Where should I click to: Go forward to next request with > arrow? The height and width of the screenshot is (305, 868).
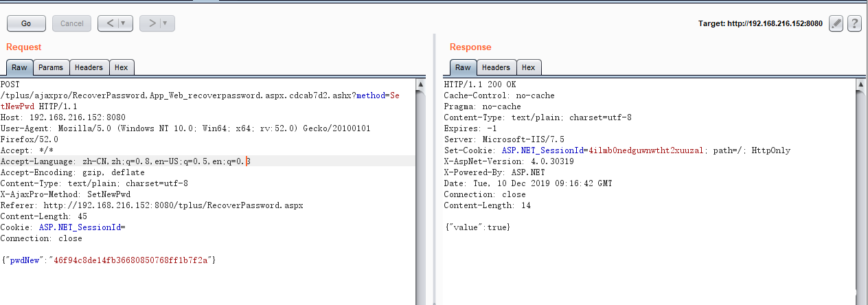pos(150,23)
